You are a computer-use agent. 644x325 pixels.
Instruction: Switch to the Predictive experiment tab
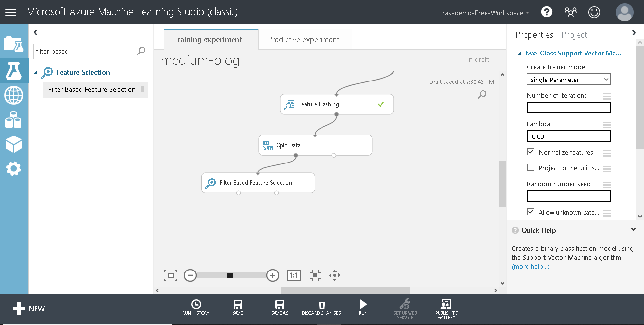(305, 39)
